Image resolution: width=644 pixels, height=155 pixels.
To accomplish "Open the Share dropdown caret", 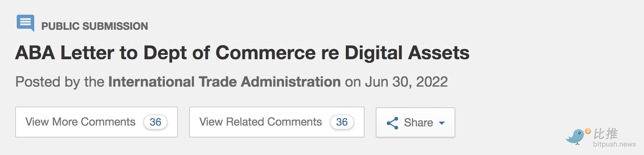I will (x=441, y=123).
